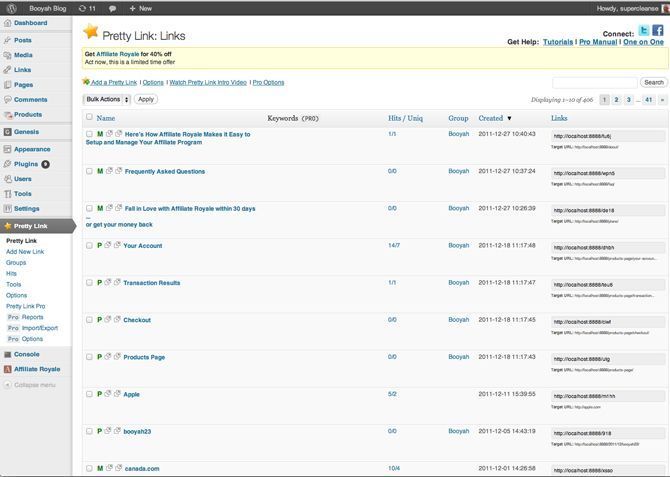Click the Users icon in sidebar
The width and height of the screenshot is (670, 477).
[x=7, y=179]
